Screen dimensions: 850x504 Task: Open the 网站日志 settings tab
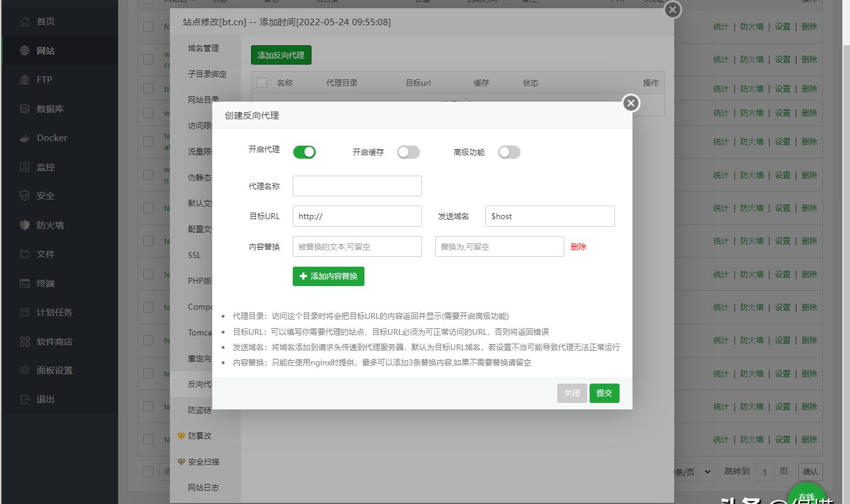pos(203,488)
